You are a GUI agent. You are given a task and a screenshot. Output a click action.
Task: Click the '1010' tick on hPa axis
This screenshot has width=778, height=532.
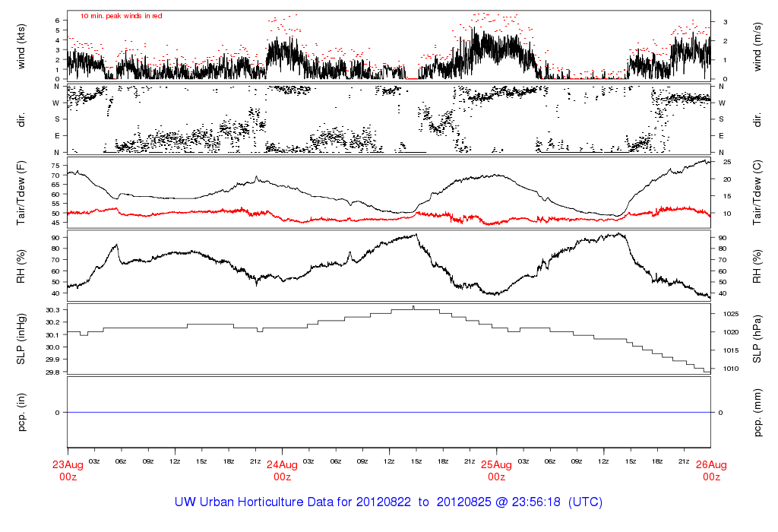731,369
